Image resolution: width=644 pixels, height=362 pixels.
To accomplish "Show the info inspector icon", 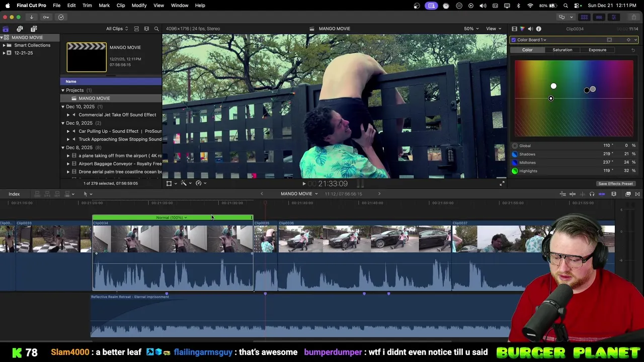I will coord(538,29).
